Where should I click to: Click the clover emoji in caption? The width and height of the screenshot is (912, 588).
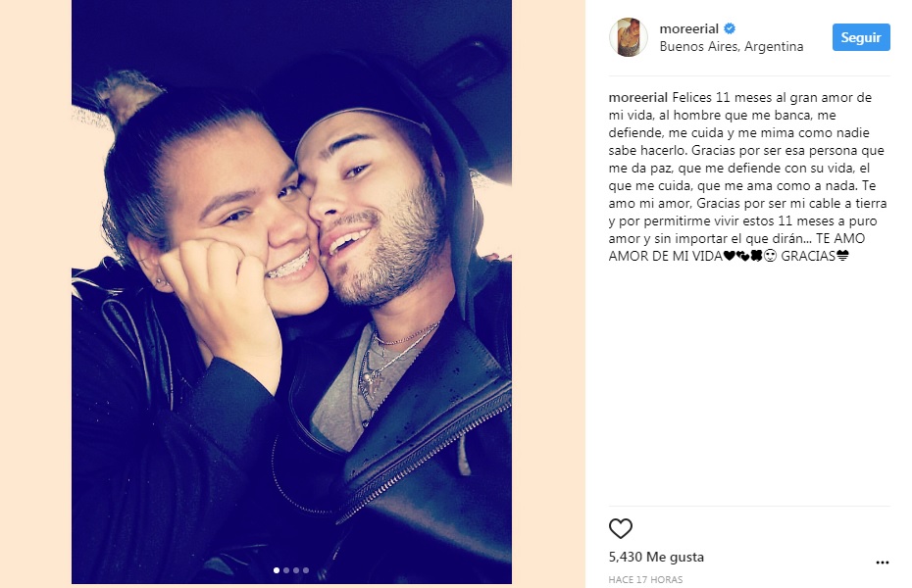756,256
